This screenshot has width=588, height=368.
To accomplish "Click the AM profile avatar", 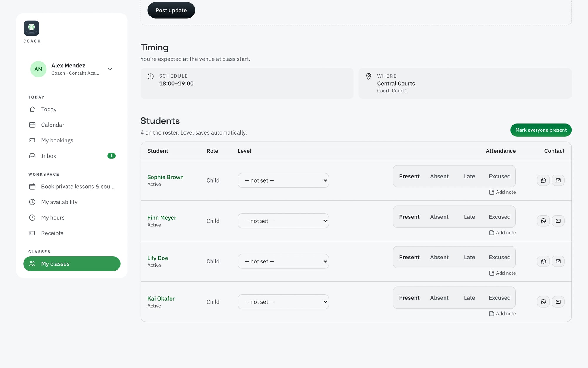I will click(x=38, y=69).
